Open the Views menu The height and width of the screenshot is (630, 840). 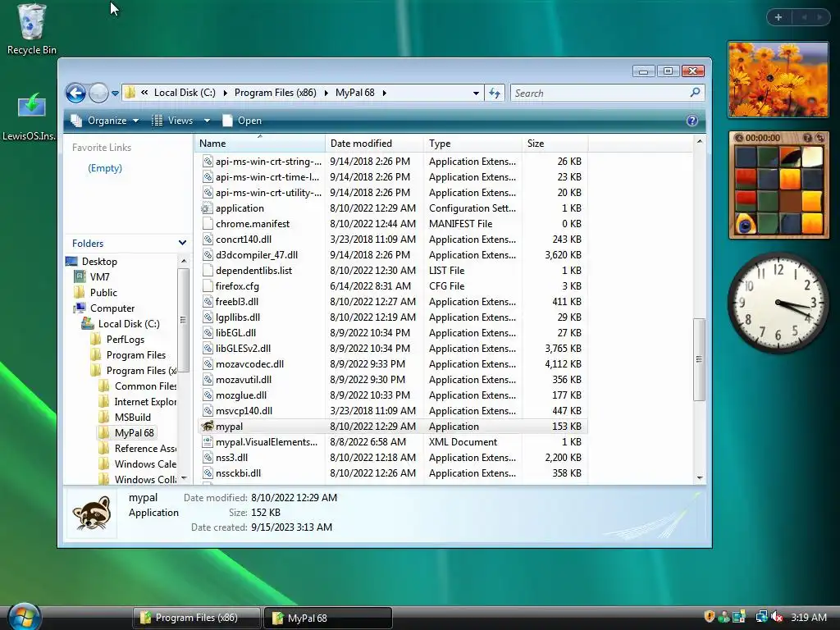pos(172,121)
